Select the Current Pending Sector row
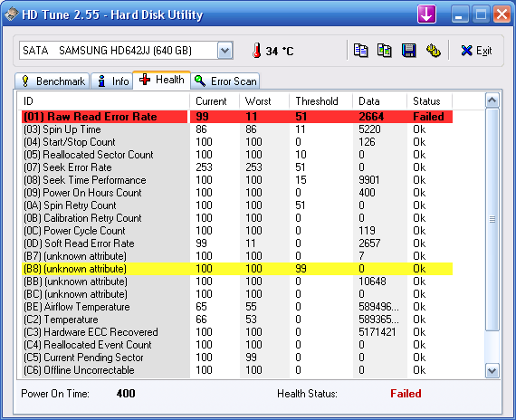The width and height of the screenshot is (516, 420). [237, 358]
